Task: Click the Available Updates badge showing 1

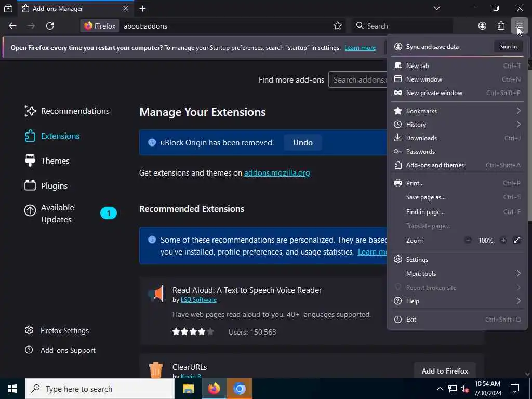Action: click(x=109, y=214)
